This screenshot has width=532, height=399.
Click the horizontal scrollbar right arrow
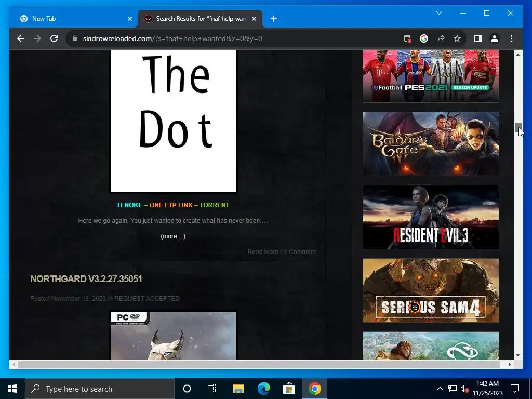(509, 364)
